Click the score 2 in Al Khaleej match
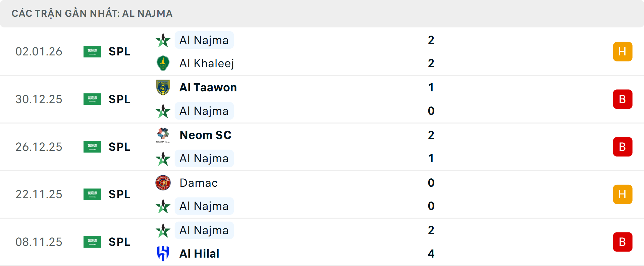This screenshot has height=266, width=644. [431, 63]
